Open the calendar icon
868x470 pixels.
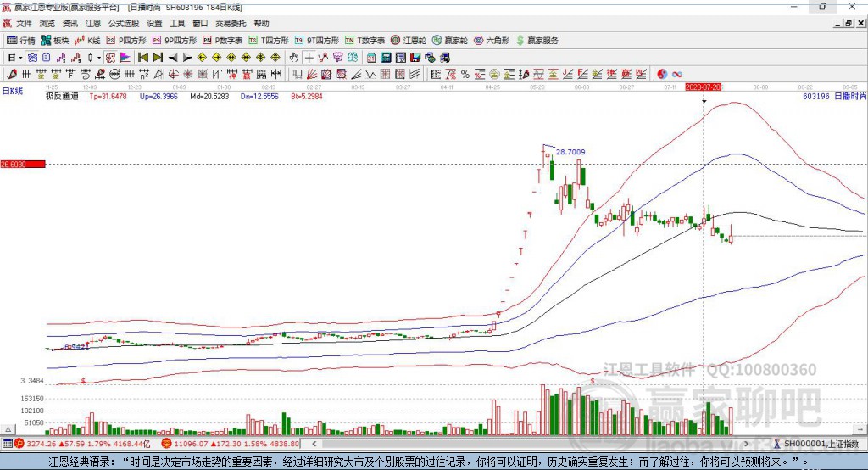point(371,58)
